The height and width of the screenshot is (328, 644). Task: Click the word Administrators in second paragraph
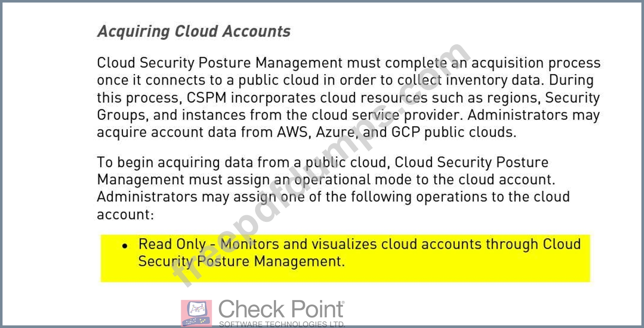147,197
